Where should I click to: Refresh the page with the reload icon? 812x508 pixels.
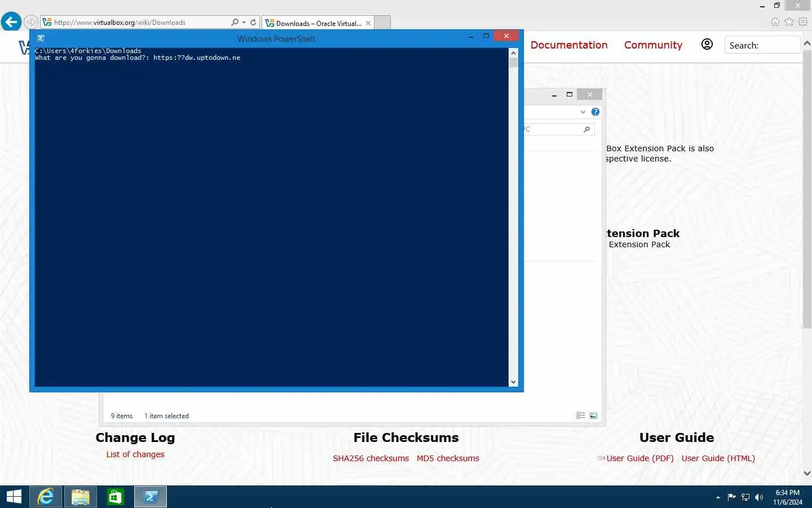pos(253,22)
